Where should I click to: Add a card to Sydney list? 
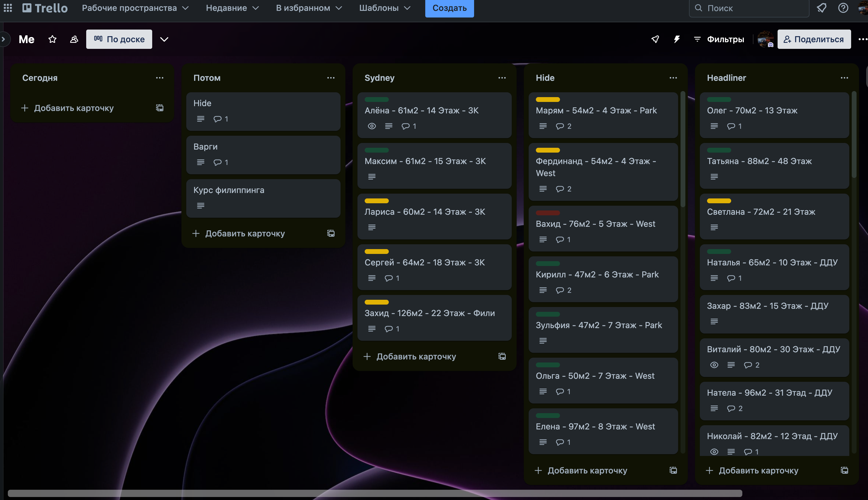tap(410, 356)
